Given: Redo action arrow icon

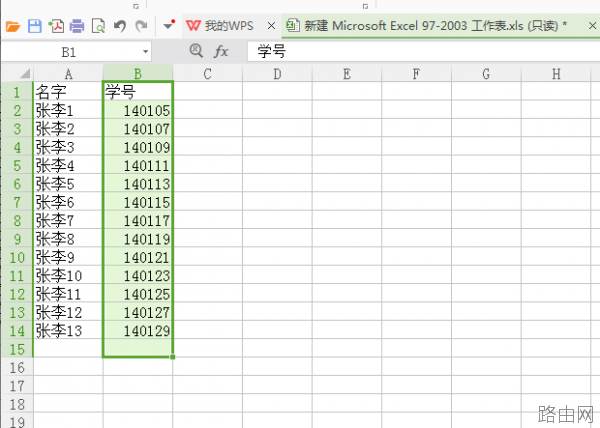Looking at the screenshot, I should pos(141,26).
